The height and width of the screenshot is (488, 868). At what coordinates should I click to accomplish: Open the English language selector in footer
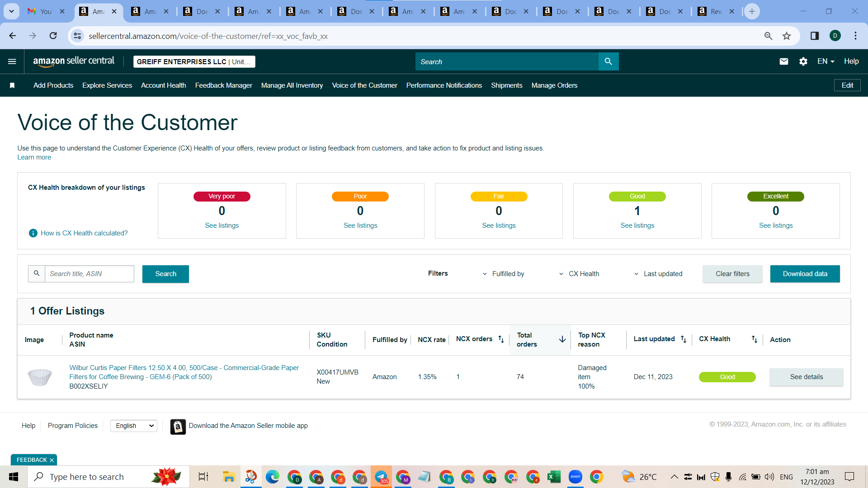point(134,426)
